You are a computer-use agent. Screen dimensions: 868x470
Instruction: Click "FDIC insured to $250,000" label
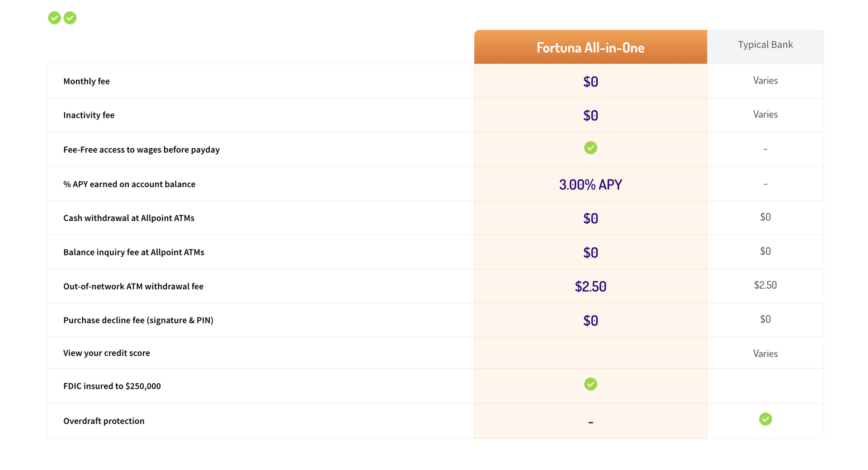[112, 386]
